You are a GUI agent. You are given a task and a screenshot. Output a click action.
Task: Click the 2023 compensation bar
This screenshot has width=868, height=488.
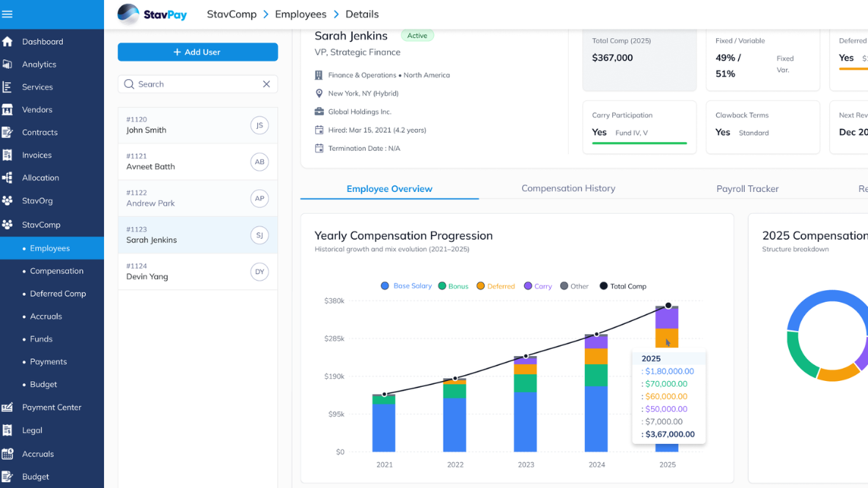click(x=526, y=404)
